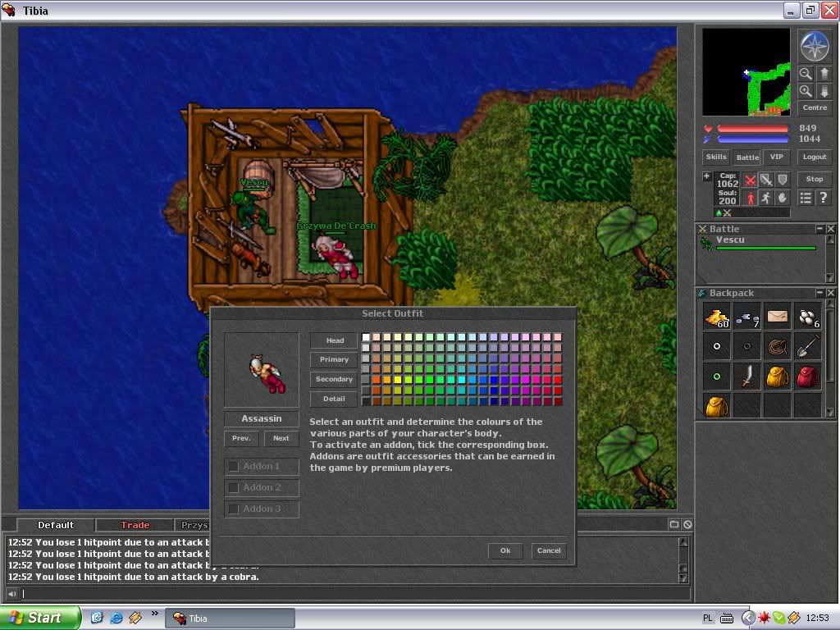Open the yellow backpack beside the red one
This screenshot has height=630, width=840.
778,377
